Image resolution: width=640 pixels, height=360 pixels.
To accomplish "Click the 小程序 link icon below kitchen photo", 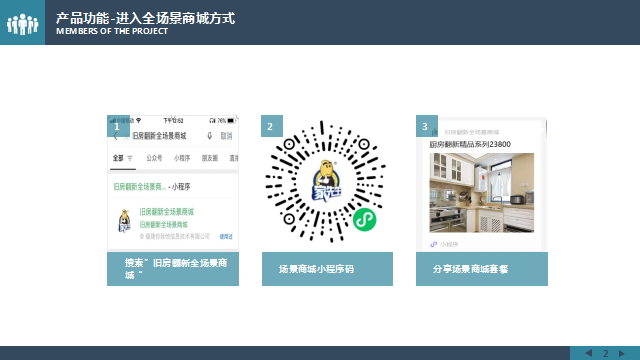I will point(433,244).
